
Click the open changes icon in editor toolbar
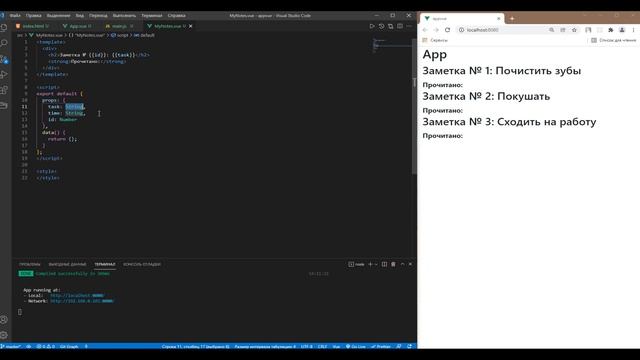tap(391, 26)
